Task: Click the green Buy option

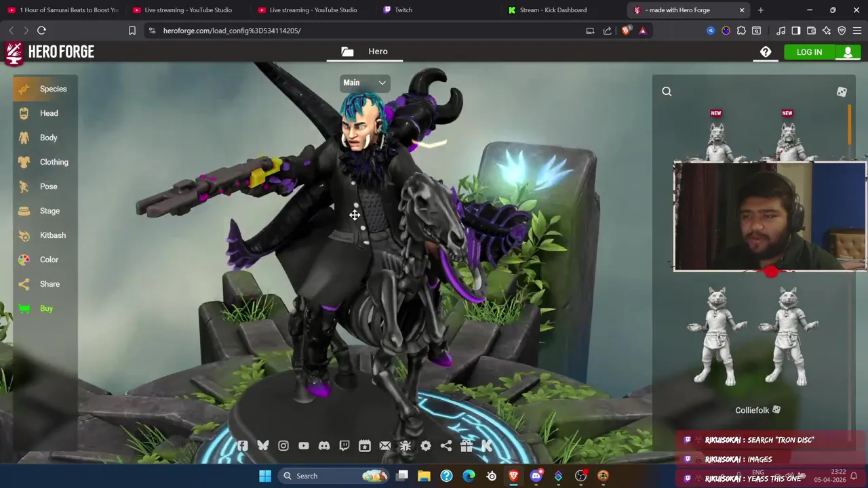Action: point(45,308)
